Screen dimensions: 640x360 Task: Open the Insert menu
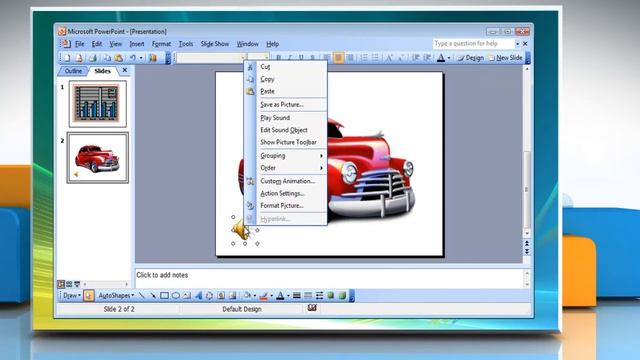click(137, 44)
